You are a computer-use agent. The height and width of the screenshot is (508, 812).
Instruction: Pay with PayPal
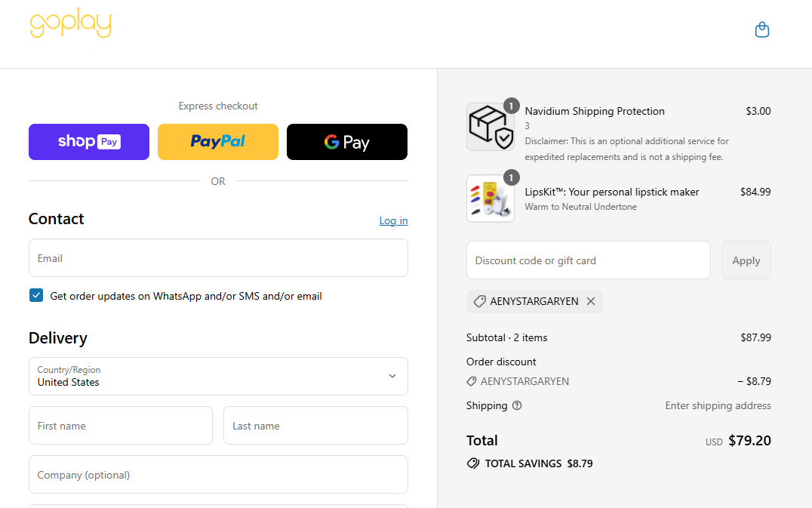(x=218, y=142)
